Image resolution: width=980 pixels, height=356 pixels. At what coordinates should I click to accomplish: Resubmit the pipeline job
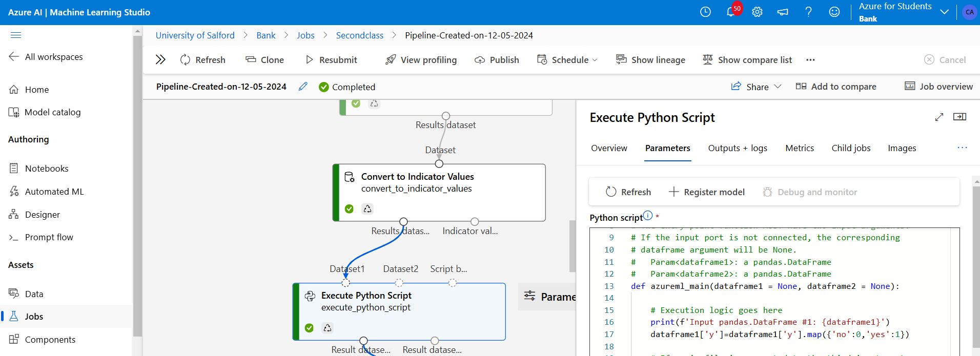[331, 60]
